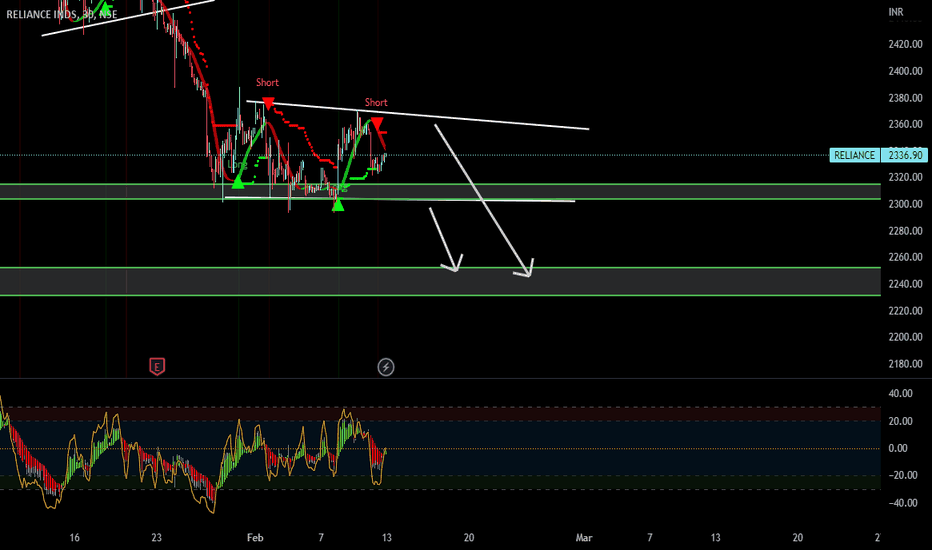Click the INR currency label
The height and width of the screenshot is (550, 932).
pos(896,12)
